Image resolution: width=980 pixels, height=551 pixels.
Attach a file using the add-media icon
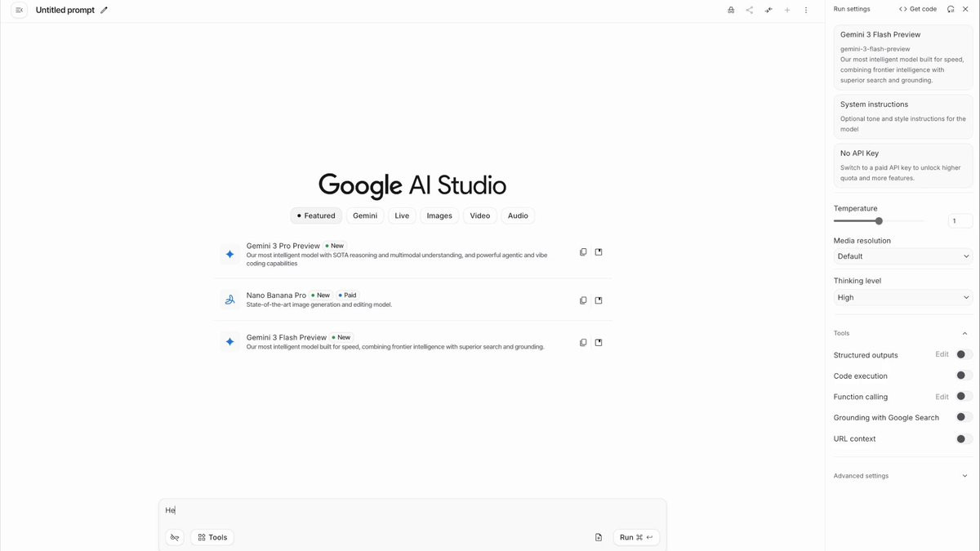click(599, 537)
